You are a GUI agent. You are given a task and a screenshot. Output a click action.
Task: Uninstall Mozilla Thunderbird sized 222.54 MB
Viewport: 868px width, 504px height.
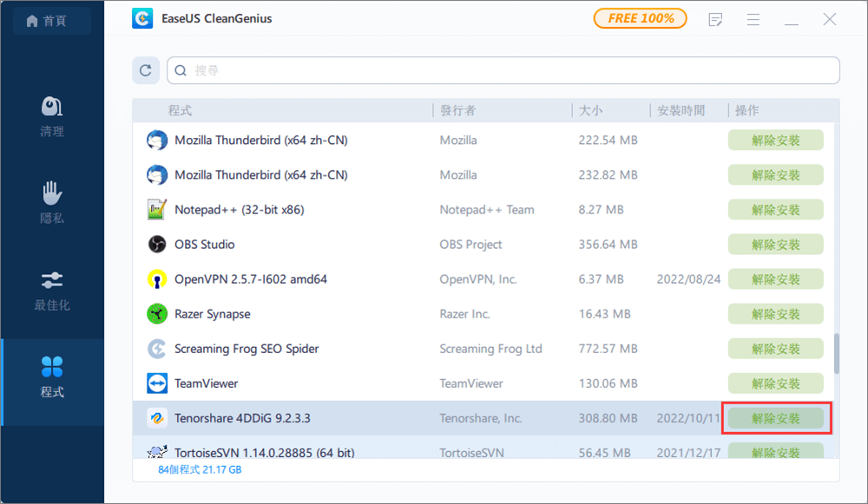775,140
